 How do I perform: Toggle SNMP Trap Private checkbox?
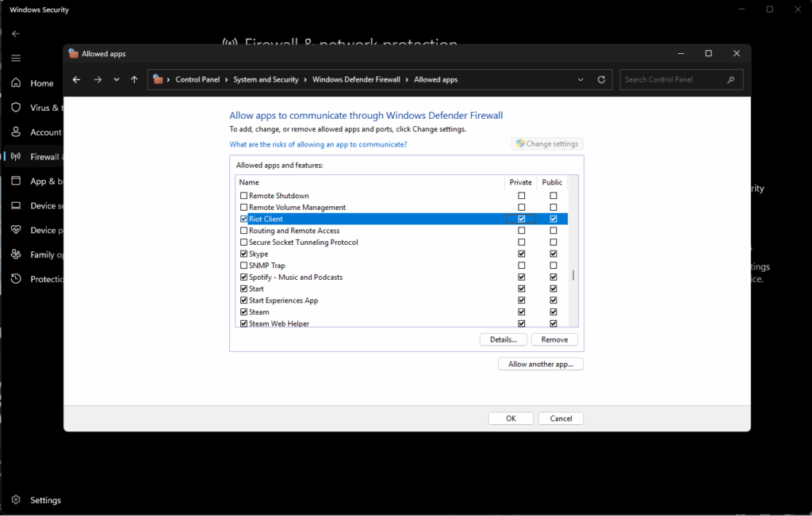pyautogui.click(x=522, y=266)
